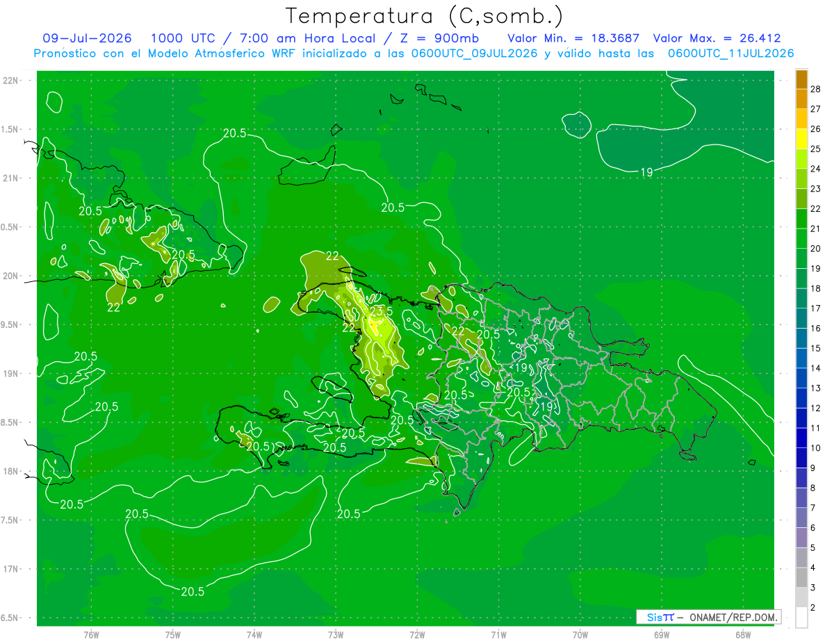
Task: Click the valid-until time "0600UTC_11JUL2026"
Action: pyautogui.click(x=730, y=53)
